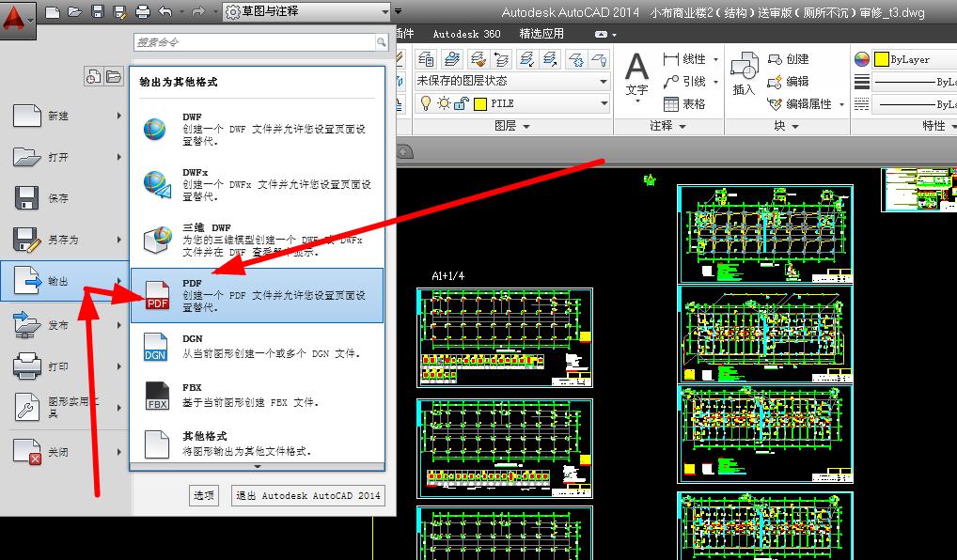Click the Undo arrow icon
Screen dimensions: 957x560
pos(165,11)
